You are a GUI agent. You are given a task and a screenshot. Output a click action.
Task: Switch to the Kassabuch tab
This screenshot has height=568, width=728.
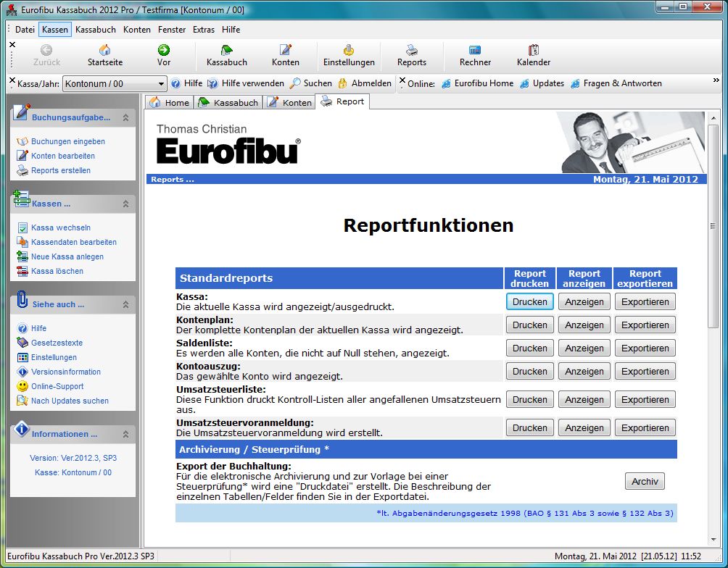(228, 103)
